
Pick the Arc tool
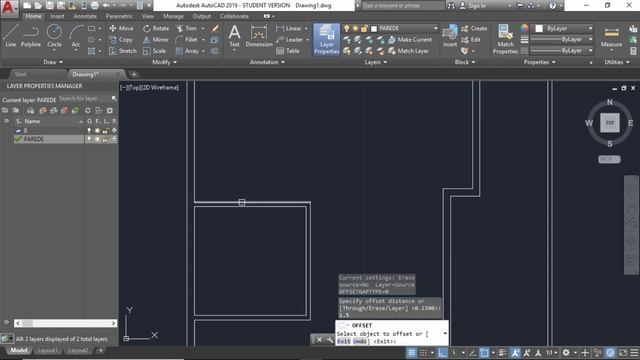(76, 36)
